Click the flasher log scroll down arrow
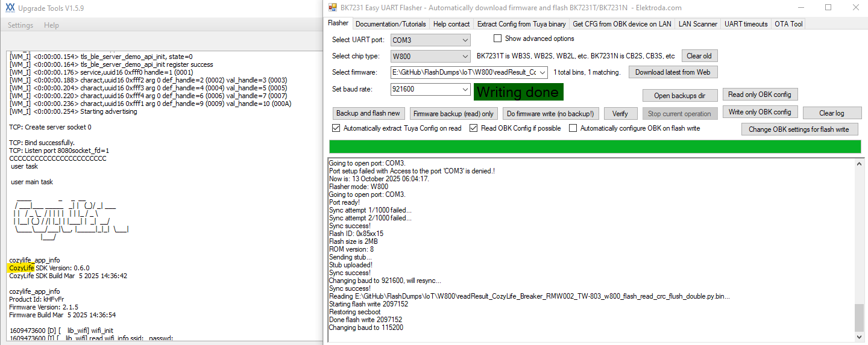 (x=859, y=338)
